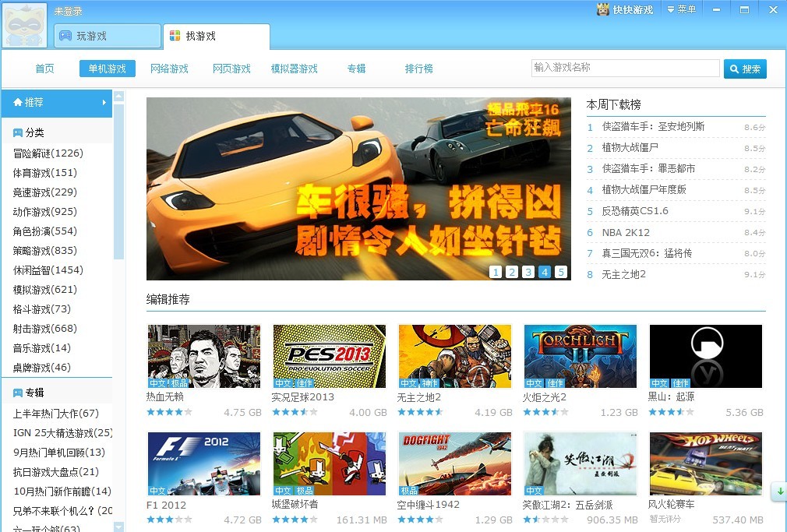Click sidebar scrollbar down arrow
787x532 pixels.
[119, 527]
